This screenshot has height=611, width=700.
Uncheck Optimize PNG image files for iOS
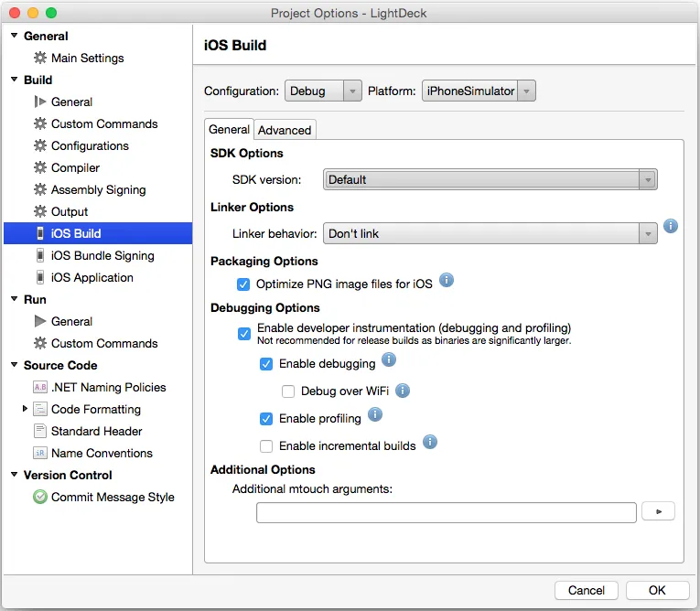[243, 284]
